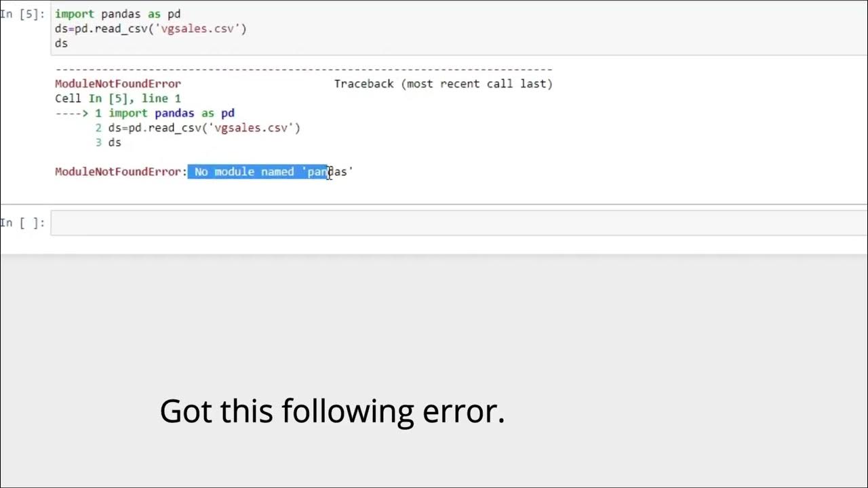Click traceback line 3 showing ds
Screen dimensions: 868x488
108,142
